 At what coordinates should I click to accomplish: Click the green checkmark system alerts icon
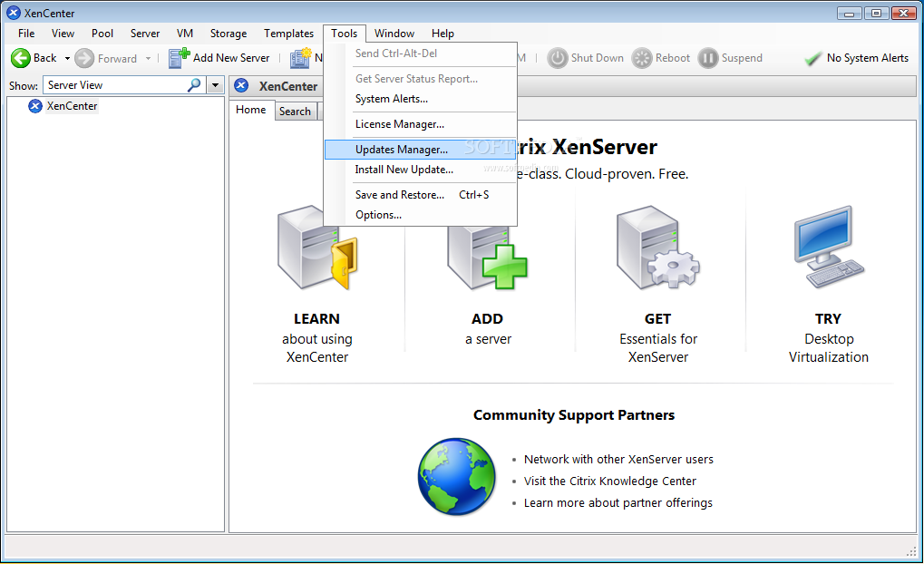(x=813, y=58)
